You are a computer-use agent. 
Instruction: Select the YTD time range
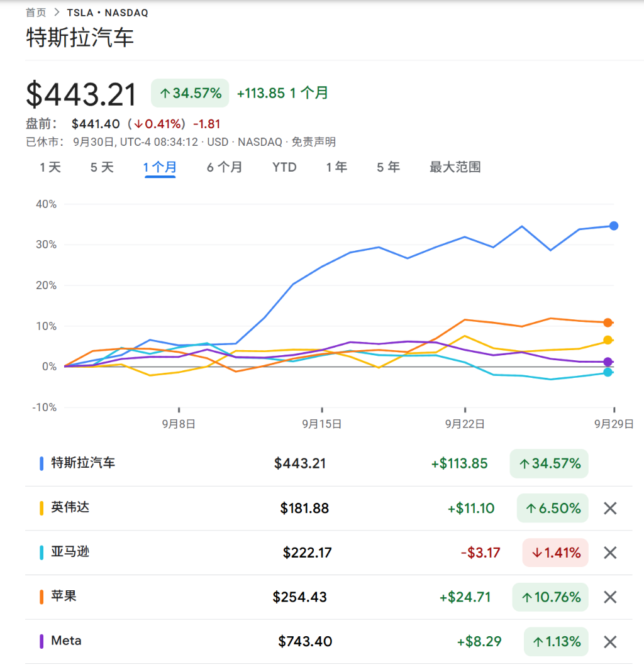tap(284, 167)
